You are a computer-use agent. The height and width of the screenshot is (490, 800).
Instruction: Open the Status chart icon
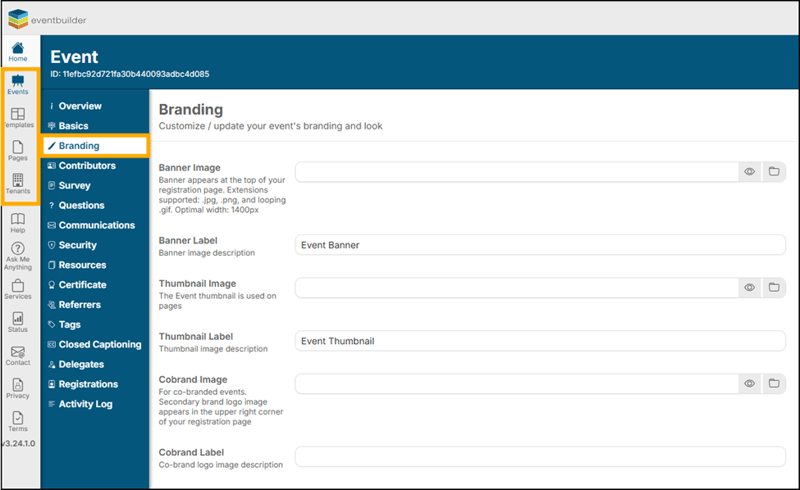point(18,322)
